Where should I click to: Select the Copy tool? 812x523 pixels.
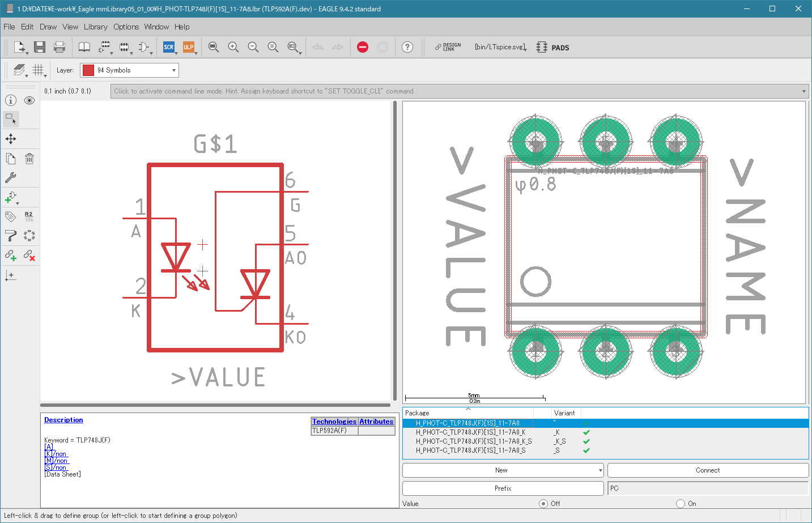[11, 159]
